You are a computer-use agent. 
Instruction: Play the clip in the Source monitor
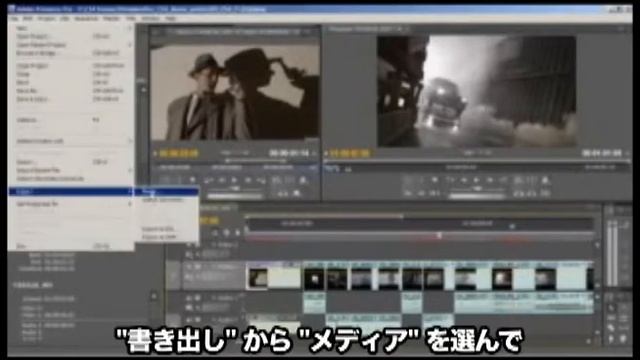point(234,180)
